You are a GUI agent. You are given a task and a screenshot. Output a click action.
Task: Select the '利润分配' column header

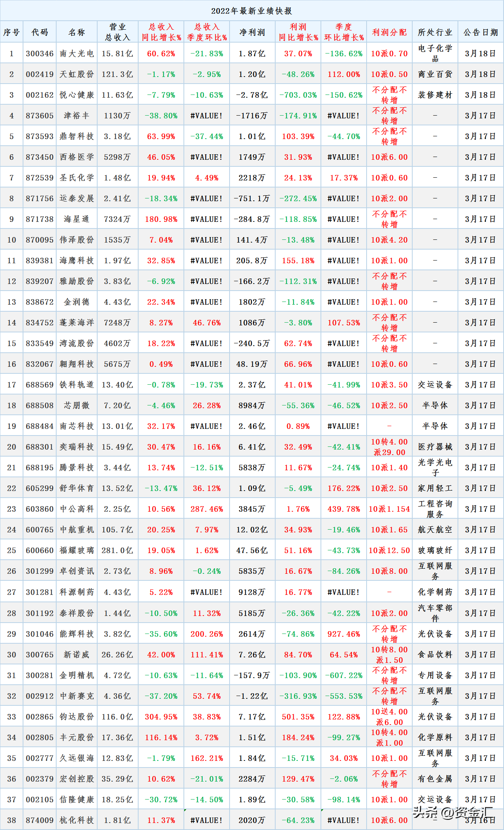[x=390, y=32]
